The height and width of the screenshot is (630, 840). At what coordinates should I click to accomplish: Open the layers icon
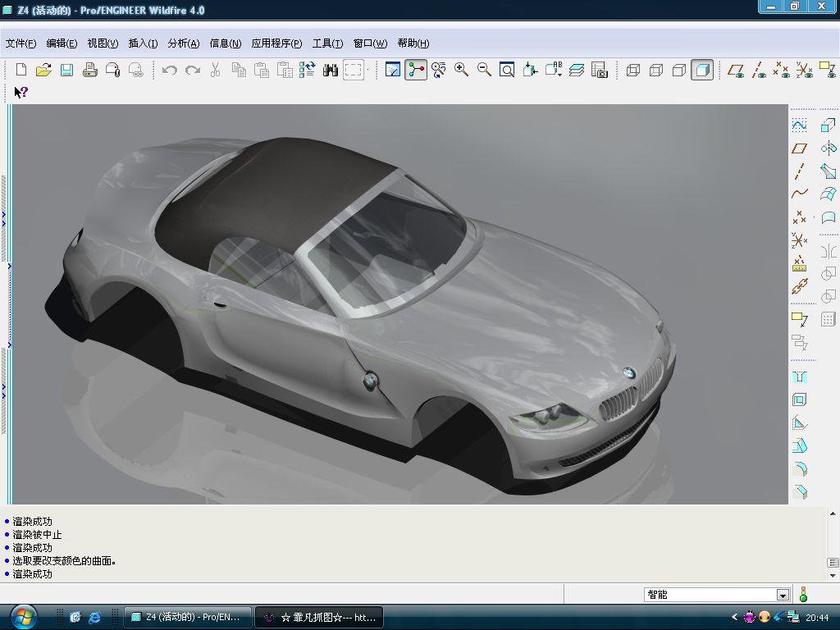click(577, 70)
